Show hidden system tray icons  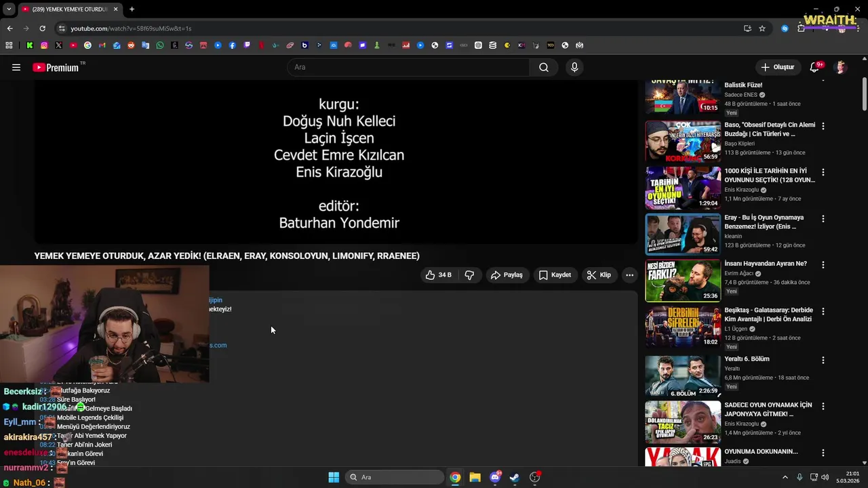click(785, 477)
